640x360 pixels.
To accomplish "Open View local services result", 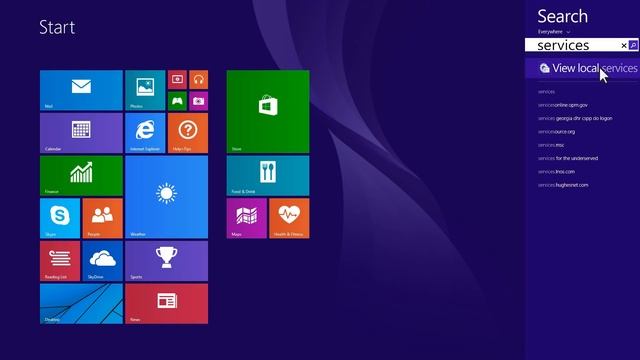I will tap(582, 68).
